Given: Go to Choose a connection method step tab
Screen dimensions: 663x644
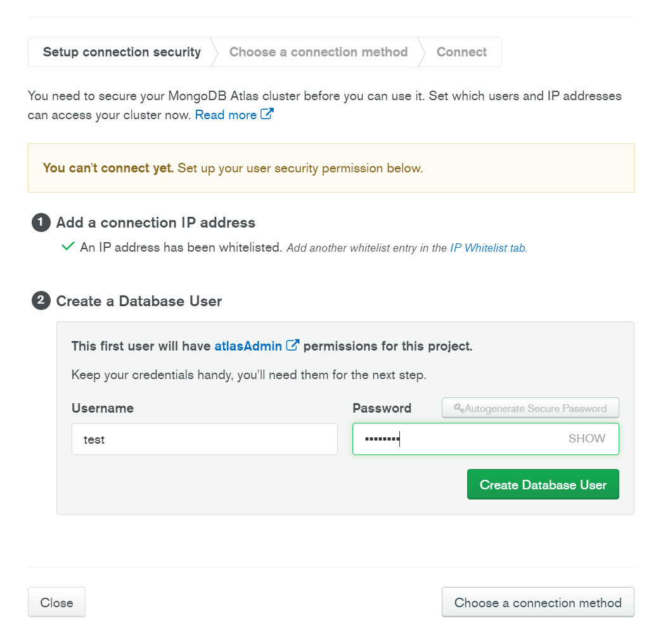Looking at the screenshot, I should pos(318,52).
